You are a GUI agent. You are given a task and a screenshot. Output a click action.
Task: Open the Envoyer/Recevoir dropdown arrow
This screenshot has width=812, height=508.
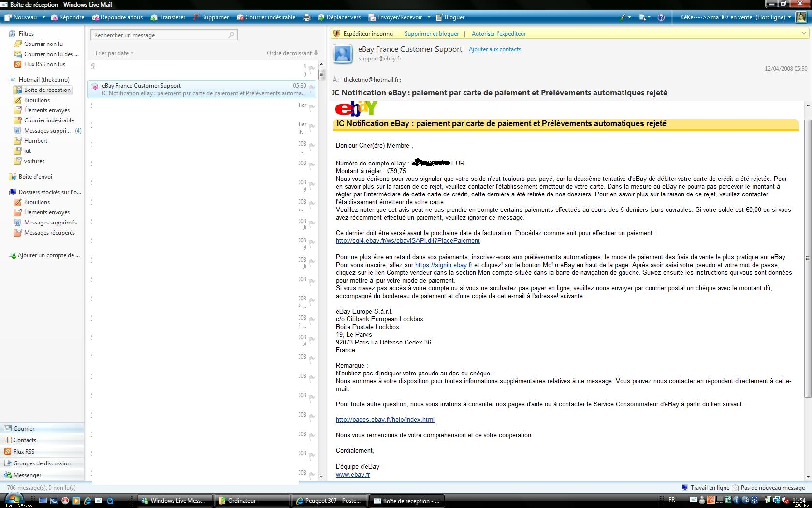tap(429, 17)
